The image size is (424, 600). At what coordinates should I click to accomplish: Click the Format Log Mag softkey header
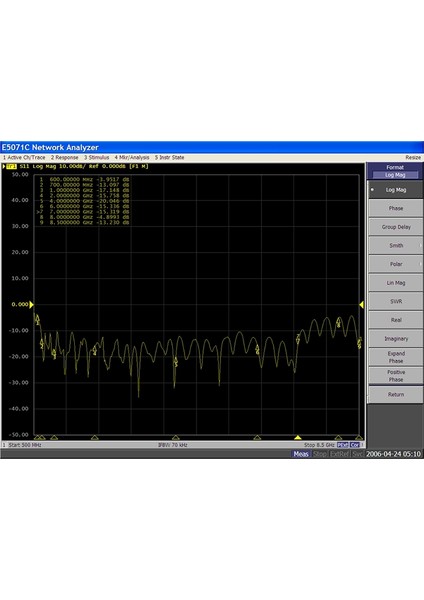395,171
